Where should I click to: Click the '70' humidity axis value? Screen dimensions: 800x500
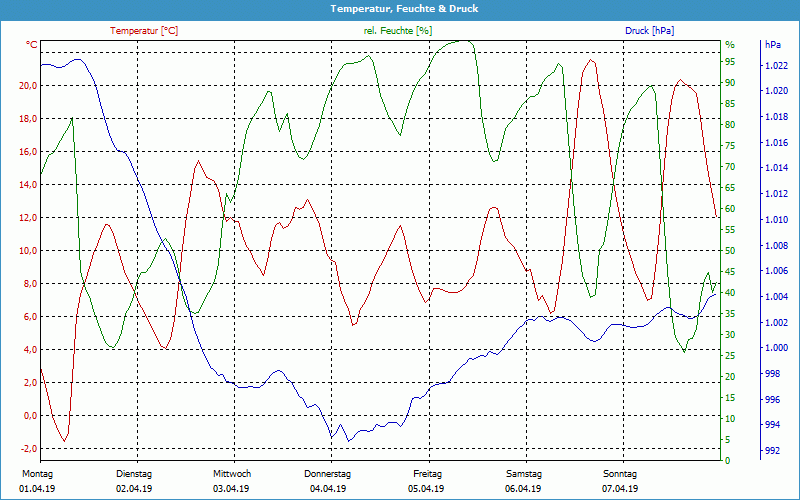point(730,167)
